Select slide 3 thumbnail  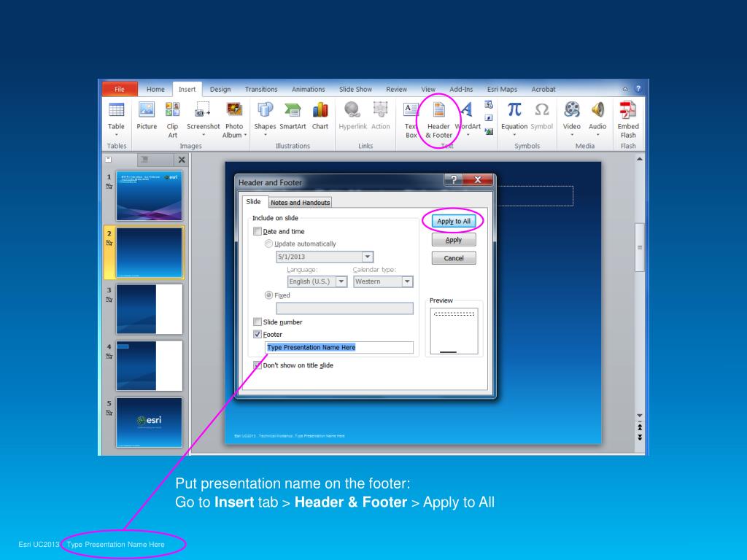coord(149,309)
